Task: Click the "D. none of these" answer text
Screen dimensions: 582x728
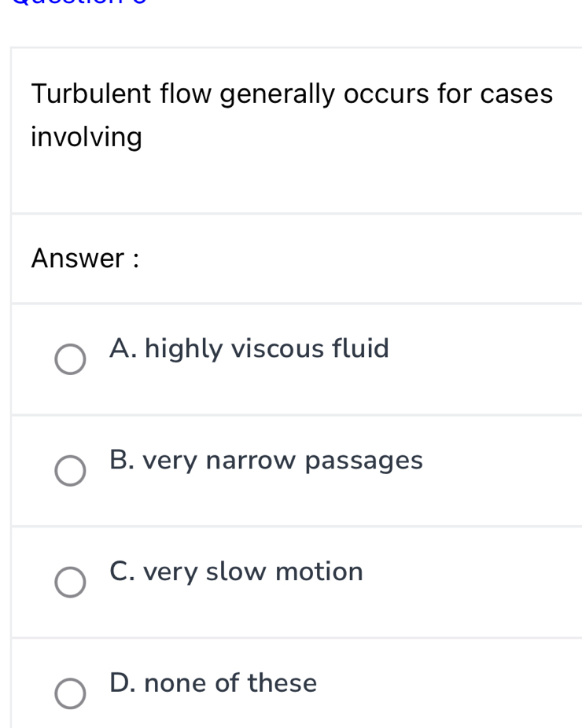Action: 213,683
